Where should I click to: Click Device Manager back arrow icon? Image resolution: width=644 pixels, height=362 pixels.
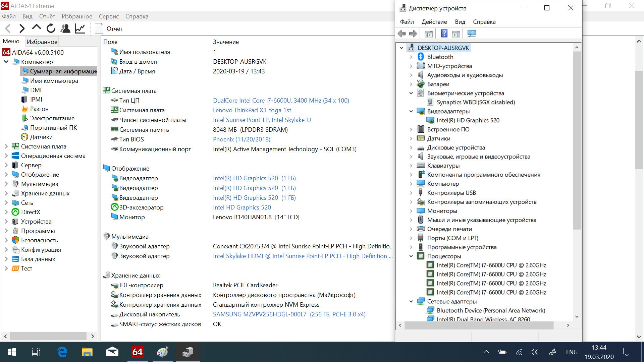point(401,34)
